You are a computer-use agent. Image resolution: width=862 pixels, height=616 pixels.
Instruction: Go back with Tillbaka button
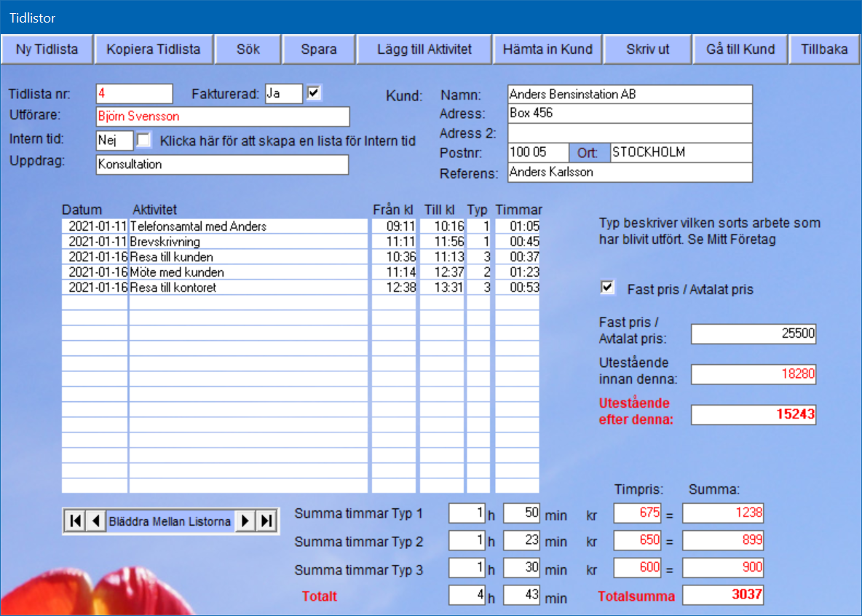click(824, 50)
